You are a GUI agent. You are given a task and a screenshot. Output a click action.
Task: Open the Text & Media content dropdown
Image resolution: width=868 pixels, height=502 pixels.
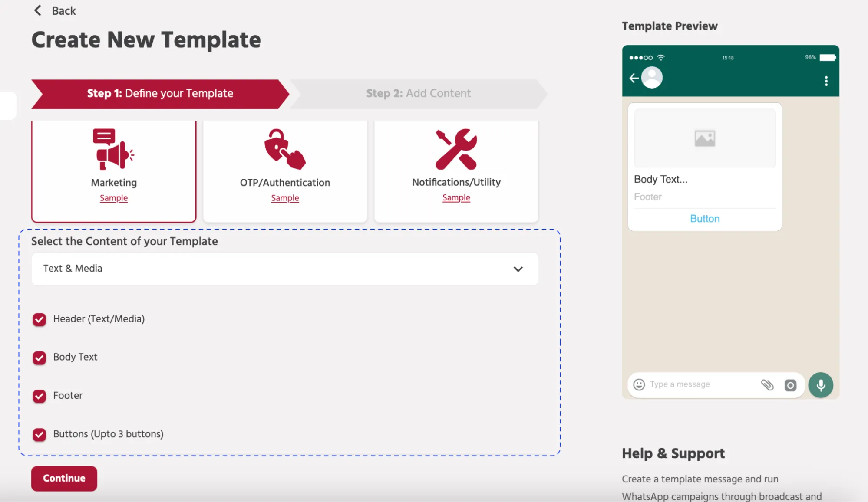point(285,269)
